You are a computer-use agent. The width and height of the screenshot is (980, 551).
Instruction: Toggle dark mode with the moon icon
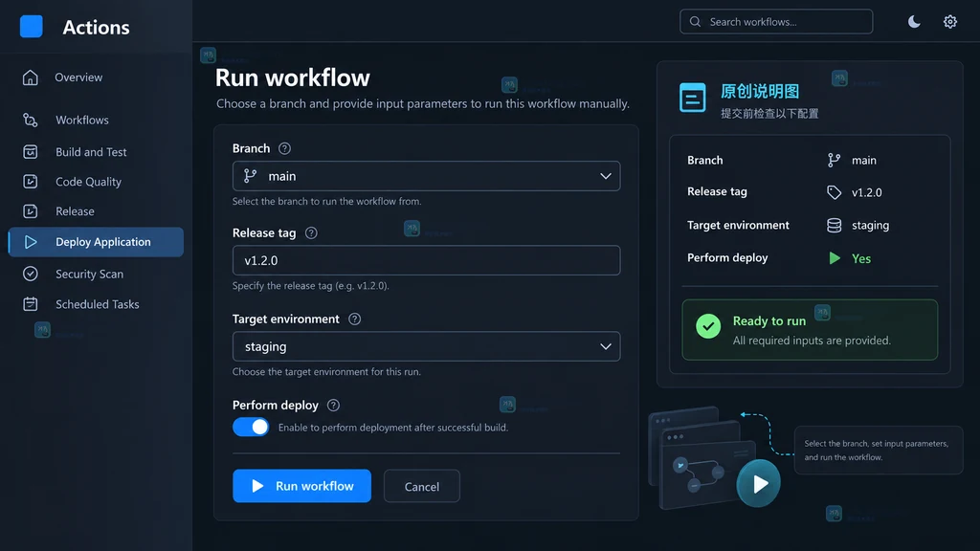914,22
